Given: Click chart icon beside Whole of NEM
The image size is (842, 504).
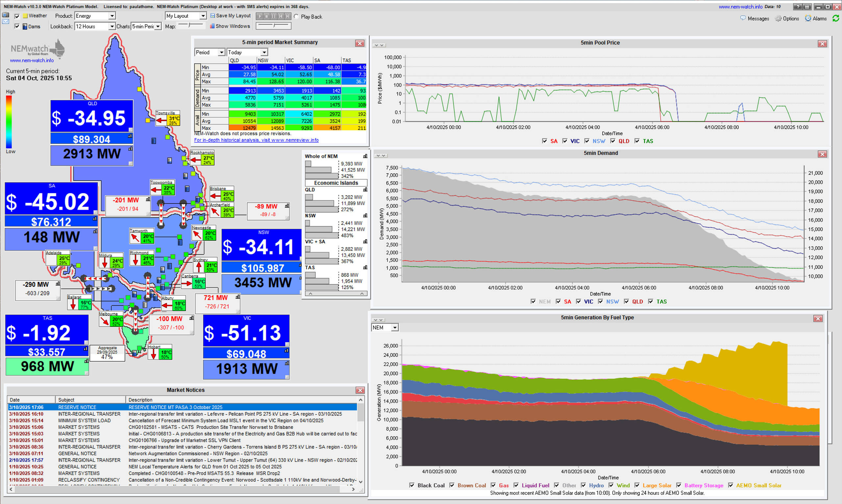Looking at the screenshot, I should [365, 156].
